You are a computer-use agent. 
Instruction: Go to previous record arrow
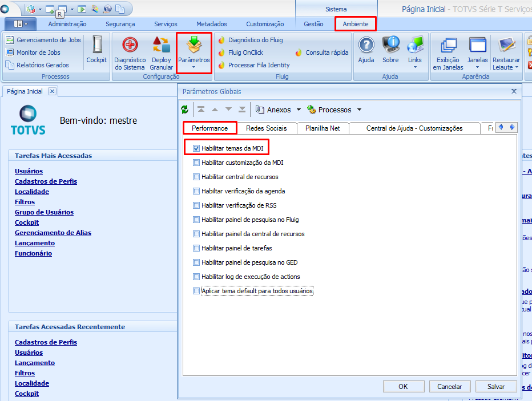215,109
